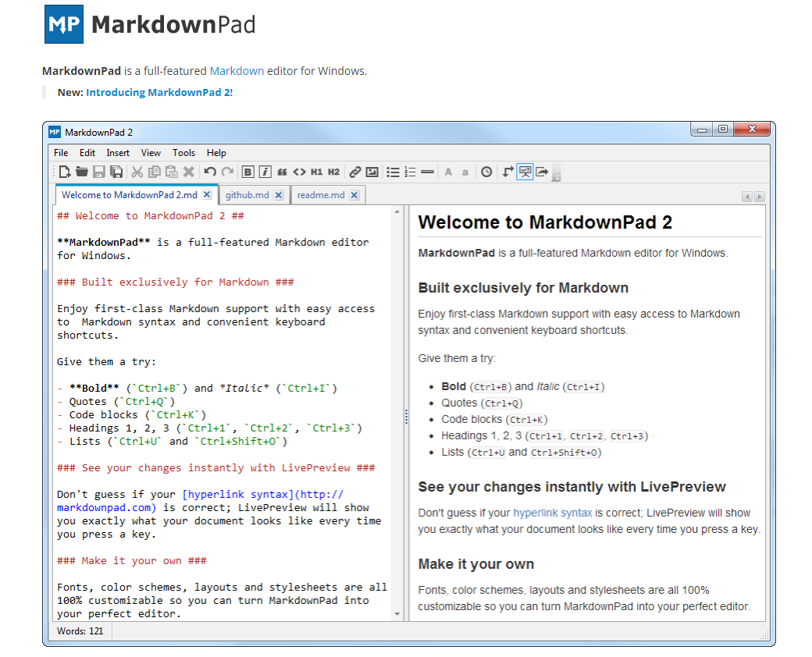Image resolution: width=812 pixels, height=657 pixels.
Task: Click the bent-arrows layout icon in toolbar
Action: click(x=508, y=172)
